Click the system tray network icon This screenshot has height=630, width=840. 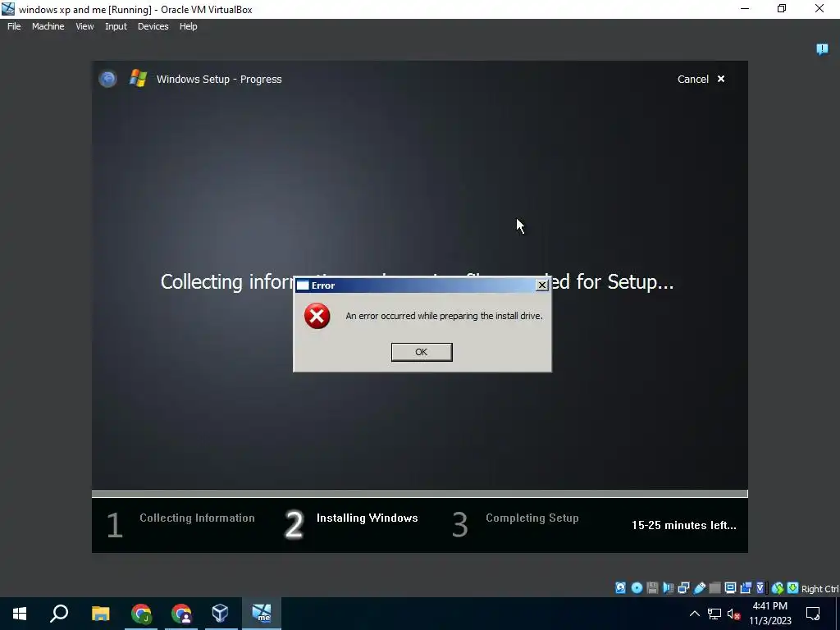[x=714, y=614]
